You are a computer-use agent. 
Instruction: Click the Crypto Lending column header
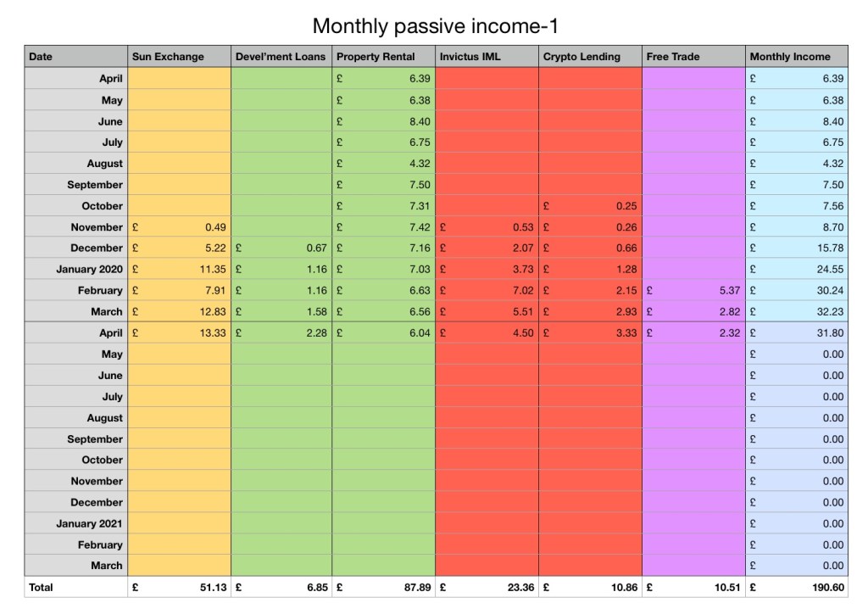click(x=590, y=57)
